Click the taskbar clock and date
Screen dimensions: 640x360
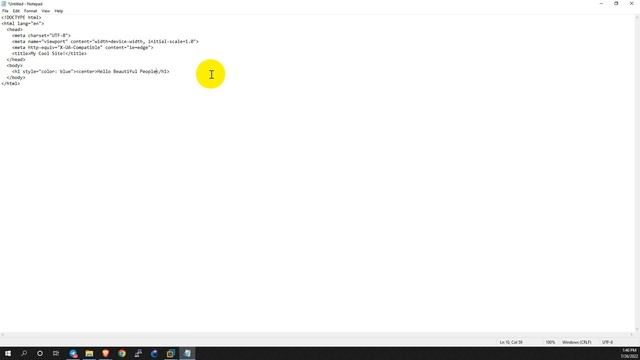(x=629, y=353)
